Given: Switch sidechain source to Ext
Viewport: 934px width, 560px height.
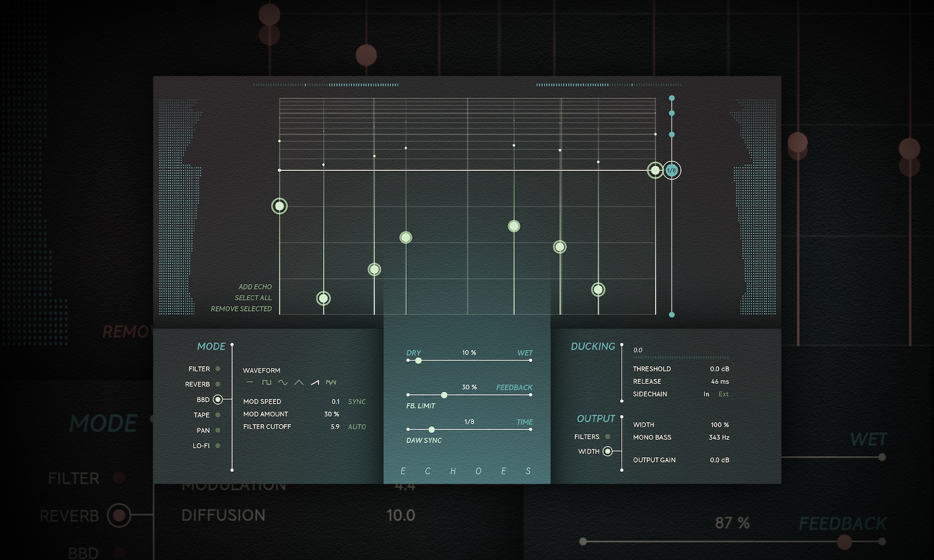Looking at the screenshot, I should point(723,394).
